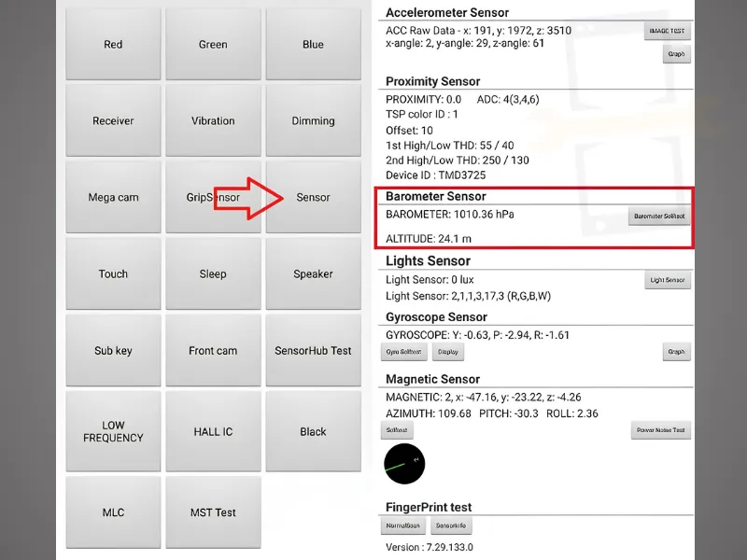Screen dimensions: 747x560
Task: Tap the Black screen test button
Action: point(313,431)
